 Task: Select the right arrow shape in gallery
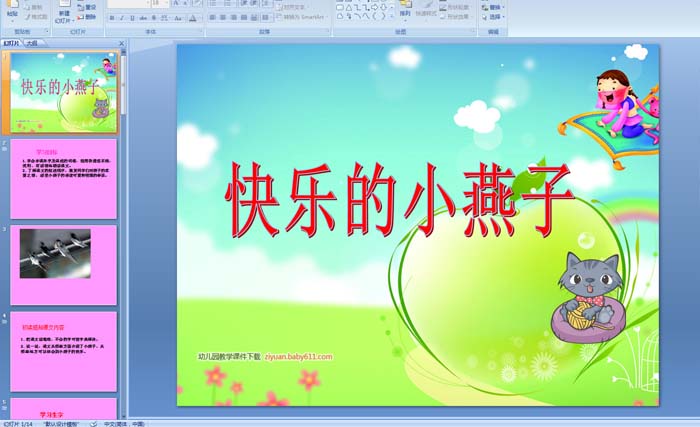tap(374, 8)
